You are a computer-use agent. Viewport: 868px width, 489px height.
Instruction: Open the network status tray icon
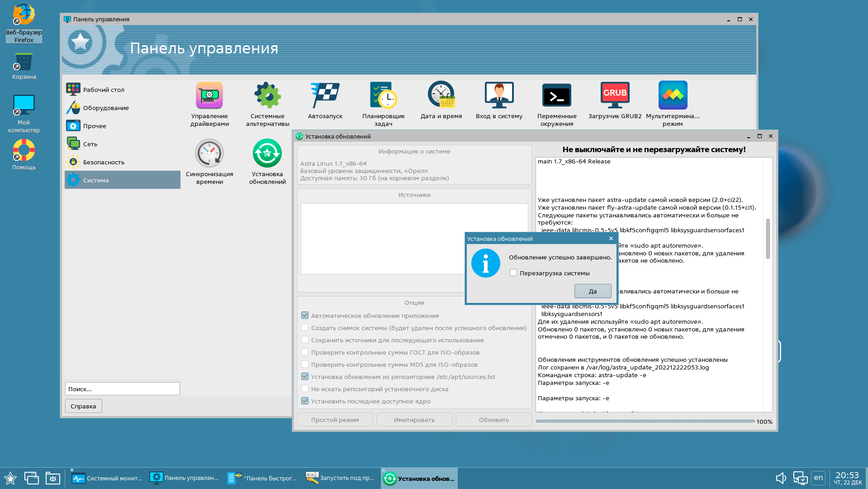tap(800, 478)
